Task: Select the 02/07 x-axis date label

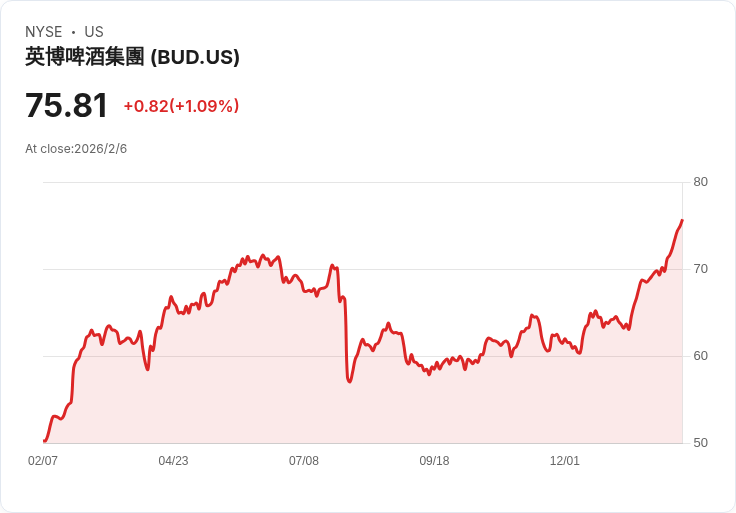Action: coord(43,461)
